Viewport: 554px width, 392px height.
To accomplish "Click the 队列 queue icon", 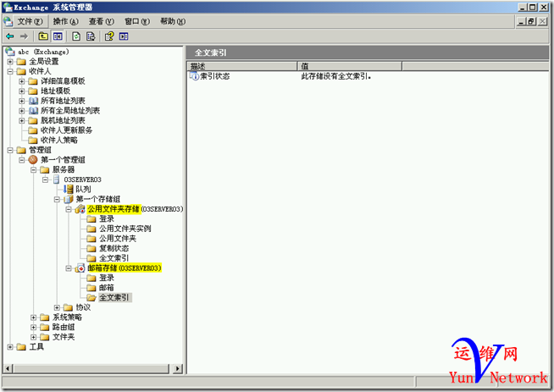I will coord(69,190).
